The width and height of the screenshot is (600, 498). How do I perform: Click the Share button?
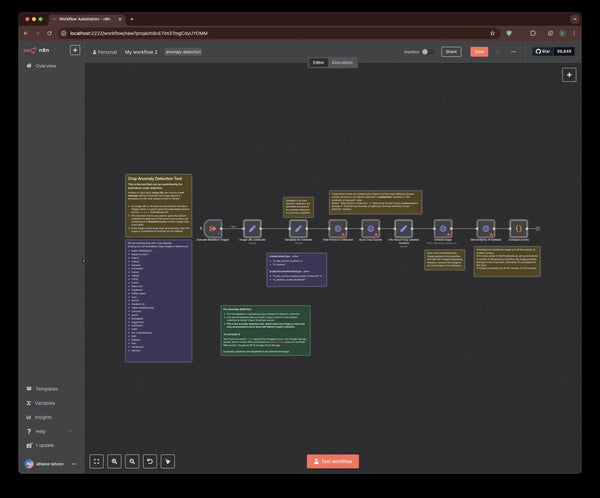point(451,52)
